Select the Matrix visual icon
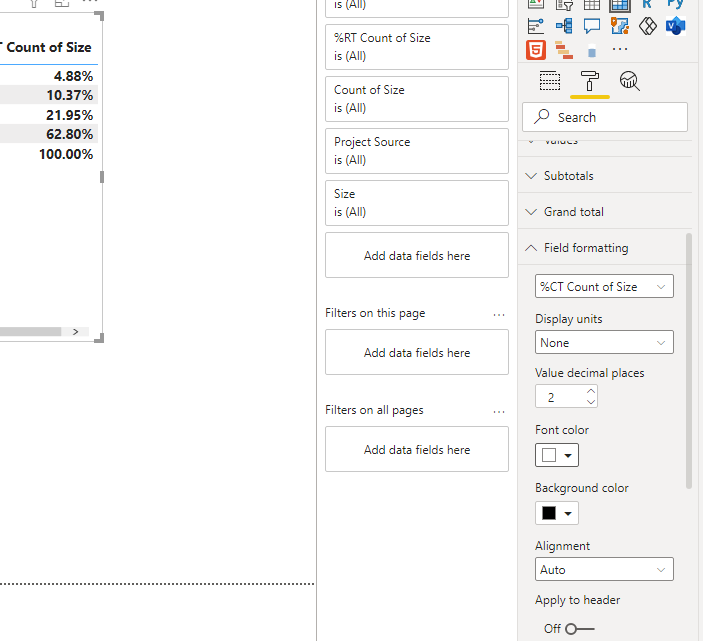This screenshot has width=703, height=641. 620,5
